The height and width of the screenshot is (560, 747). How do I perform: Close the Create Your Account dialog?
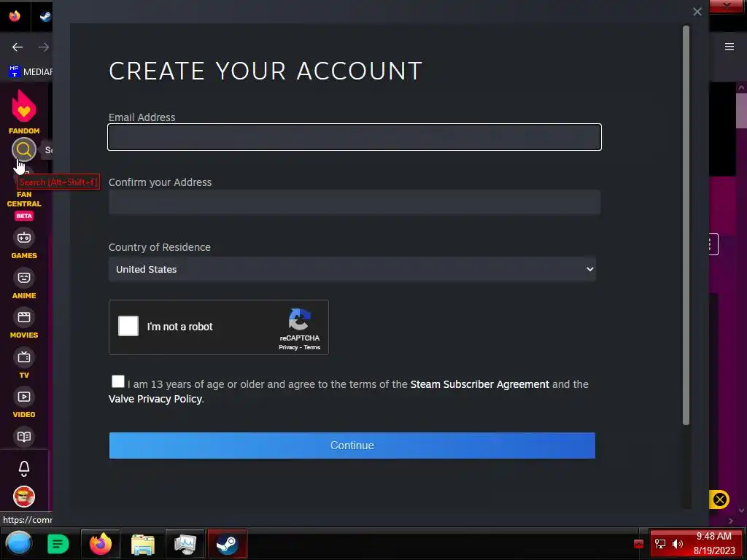(697, 12)
